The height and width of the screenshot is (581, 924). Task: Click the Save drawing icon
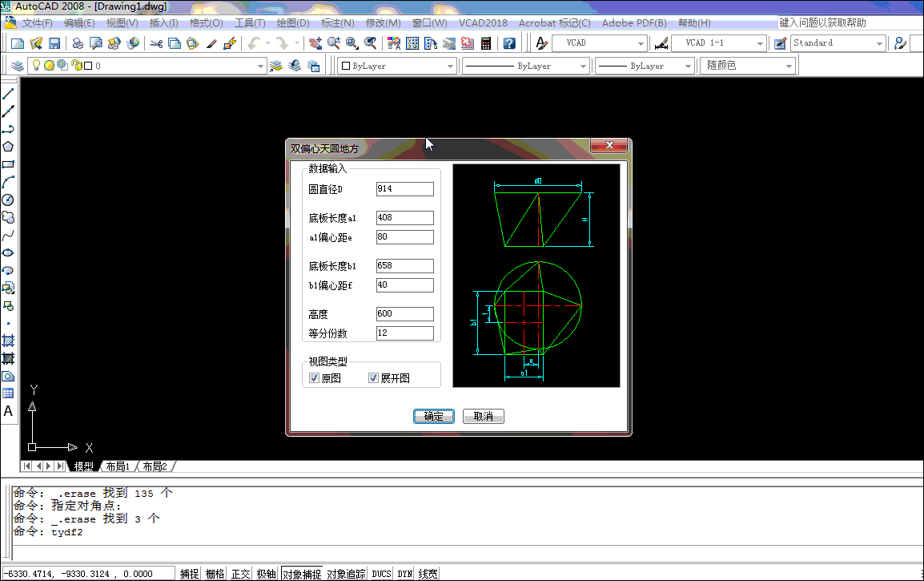(54, 43)
